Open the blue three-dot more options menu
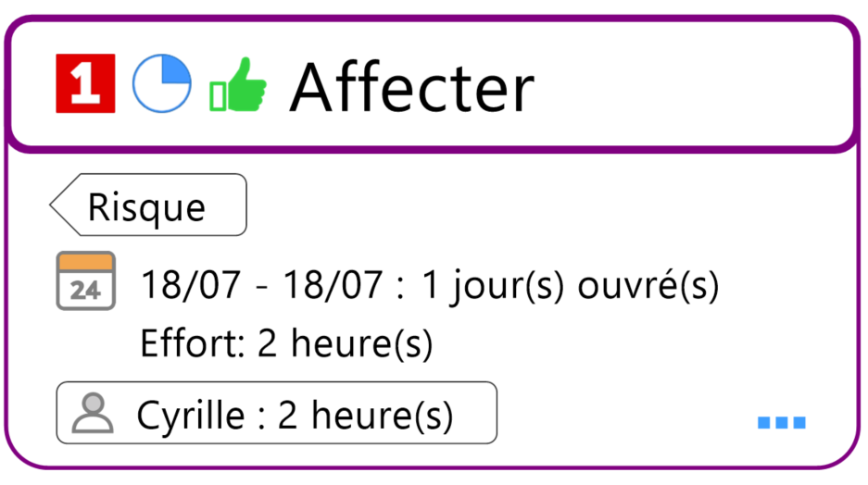Screen dimensions: 868x485 tap(781, 423)
